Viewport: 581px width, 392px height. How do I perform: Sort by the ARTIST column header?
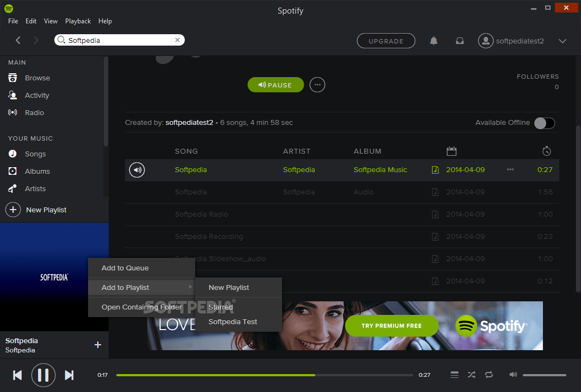[x=296, y=151]
